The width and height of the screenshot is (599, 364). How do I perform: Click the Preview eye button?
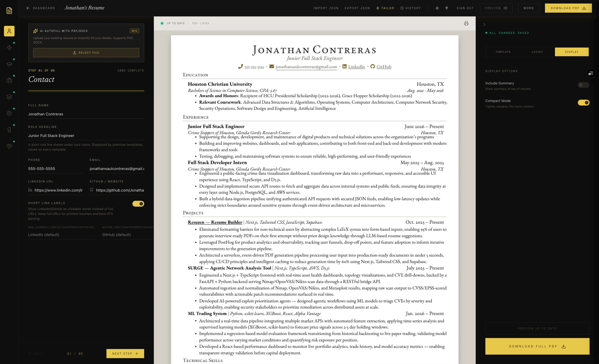coord(496,8)
